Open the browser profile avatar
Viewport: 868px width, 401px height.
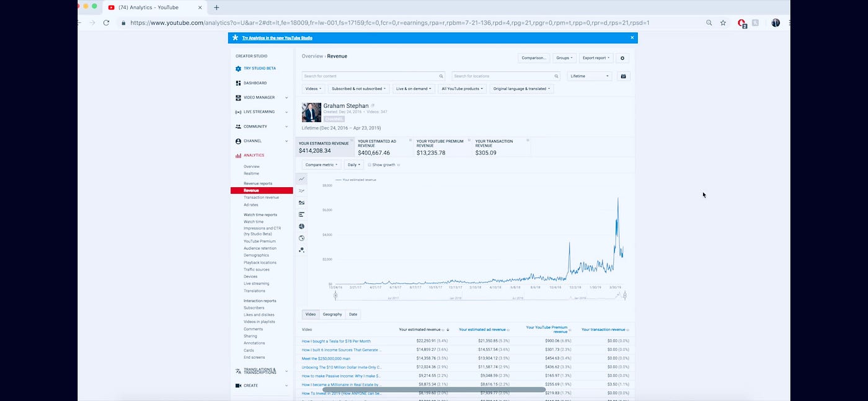click(x=776, y=23)
